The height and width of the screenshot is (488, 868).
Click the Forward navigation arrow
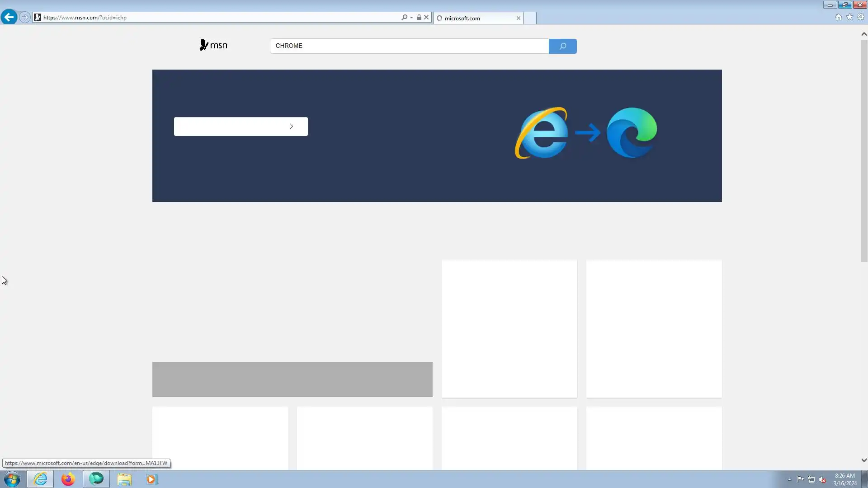(x=25, y=17)
